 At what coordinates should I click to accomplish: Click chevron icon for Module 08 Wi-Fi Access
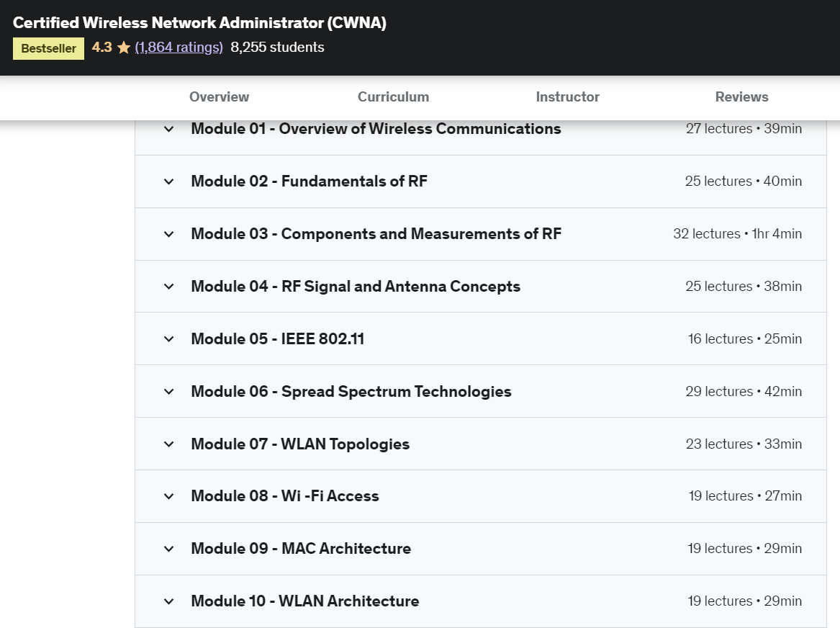click(x=169, y=496)
